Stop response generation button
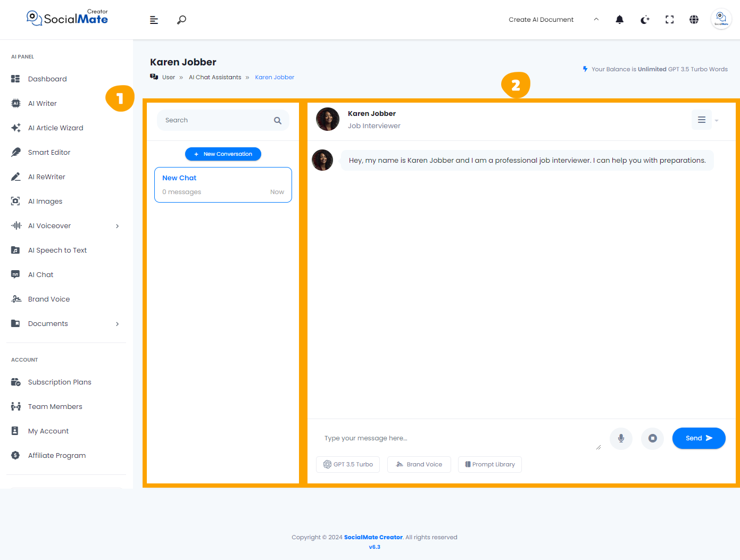 coord(653,438)
